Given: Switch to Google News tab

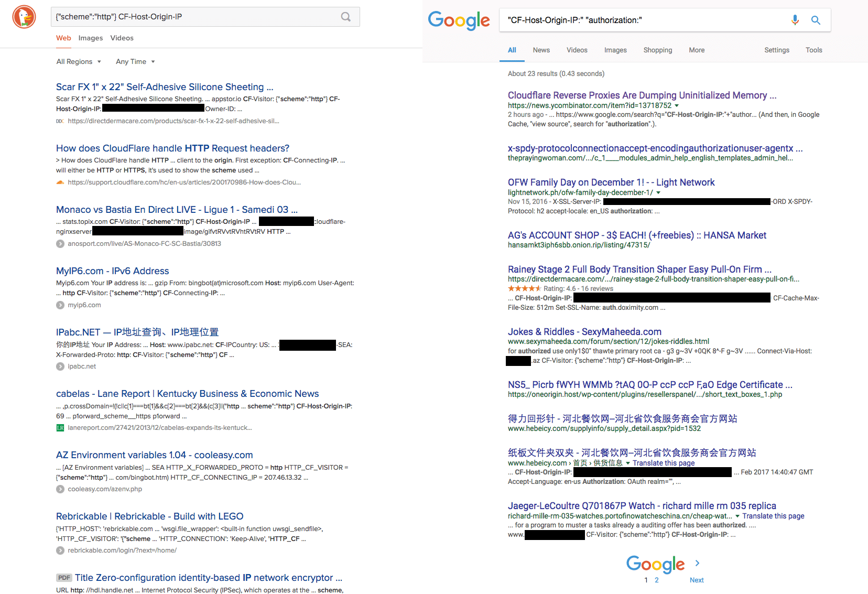Looking at the screenshot, I should [541, 50].
